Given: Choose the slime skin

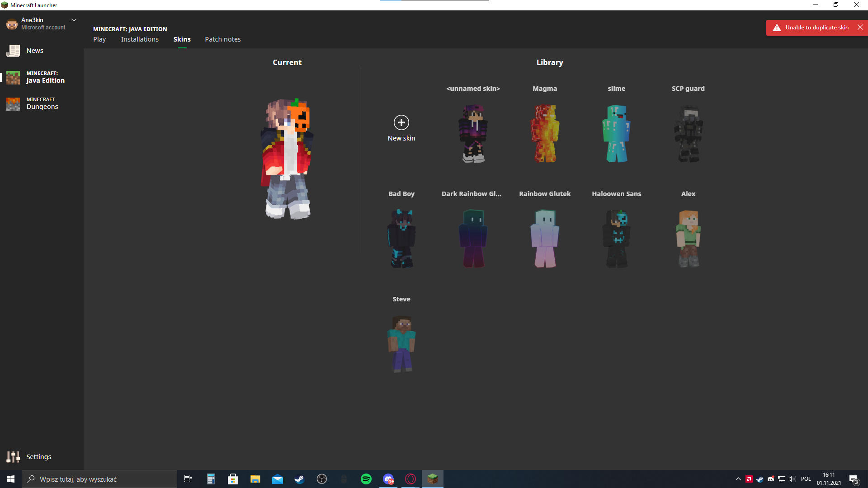Looking at the screenshot, I should [616, 134].
